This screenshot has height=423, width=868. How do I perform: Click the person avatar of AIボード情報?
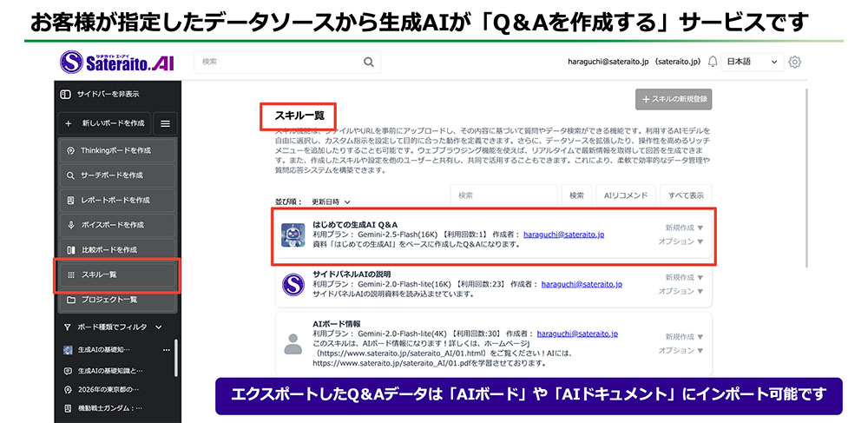point(293,344)
